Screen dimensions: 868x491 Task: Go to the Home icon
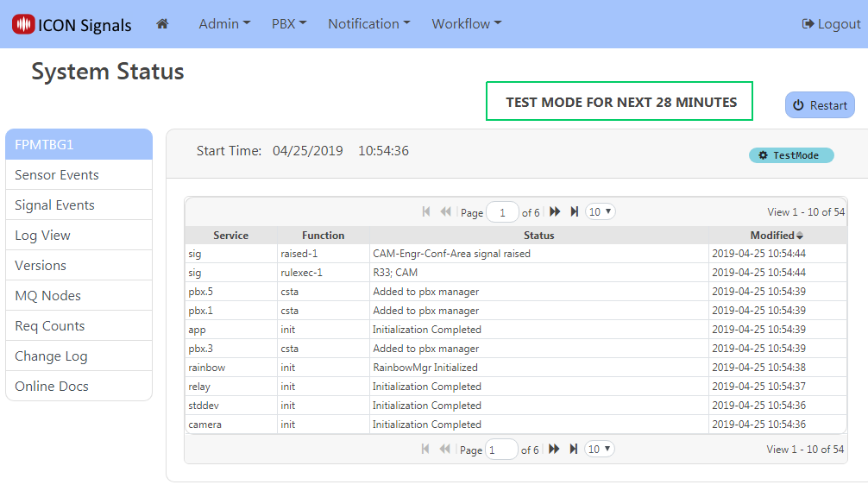(162, 24)
